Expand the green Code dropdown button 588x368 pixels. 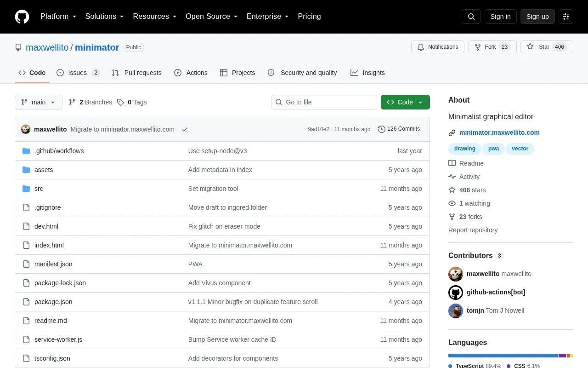(x=405, y=102)
